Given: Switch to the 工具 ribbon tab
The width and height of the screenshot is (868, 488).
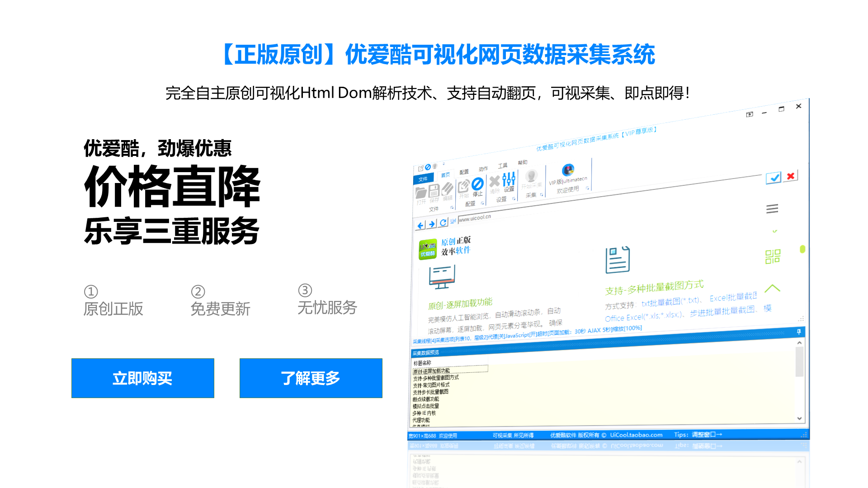Looking at the screenshot, I should [x=503, y=166].
